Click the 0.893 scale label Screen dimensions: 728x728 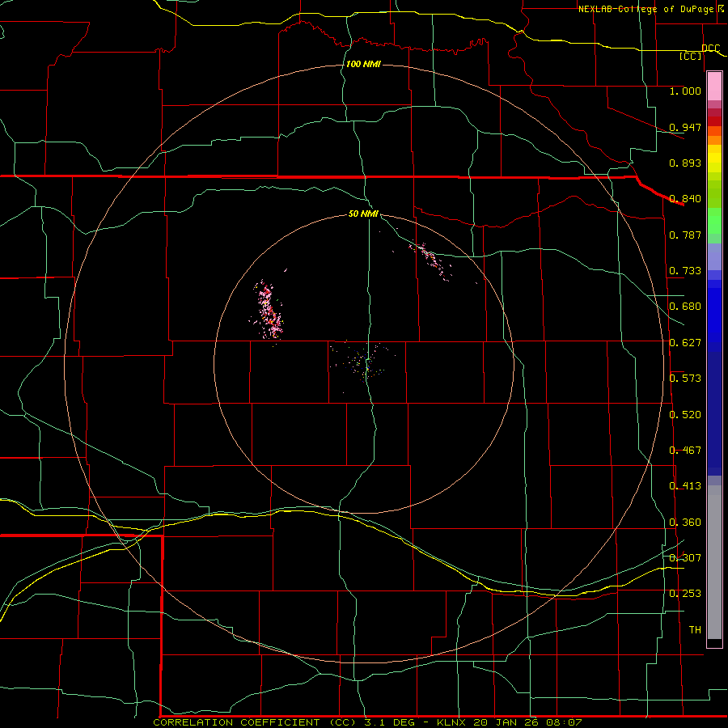tap(685, 163)
